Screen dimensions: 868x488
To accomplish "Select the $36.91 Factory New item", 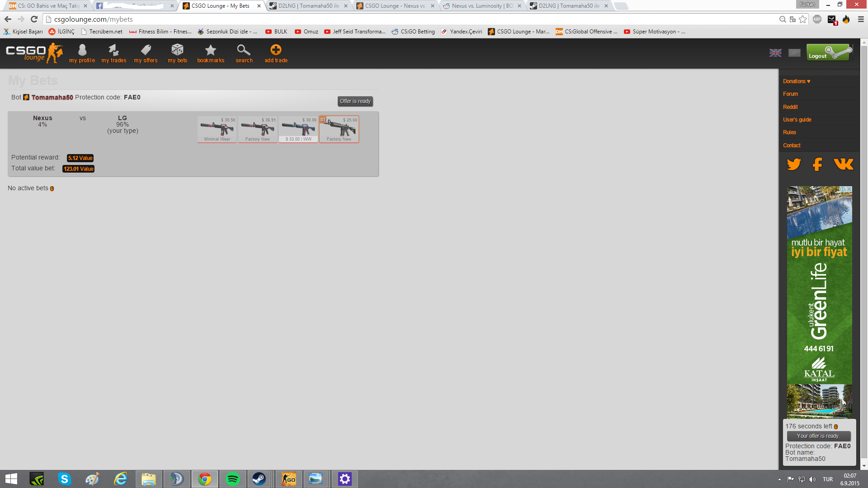I will click(258, 129).
